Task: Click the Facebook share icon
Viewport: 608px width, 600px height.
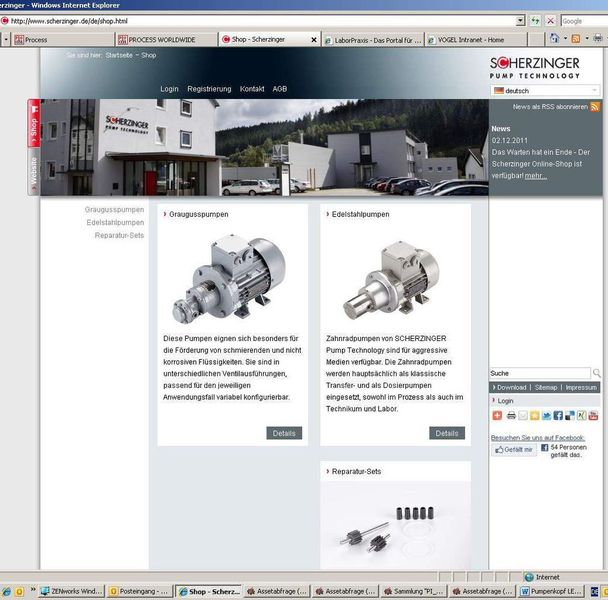Action: coord(558,415)
